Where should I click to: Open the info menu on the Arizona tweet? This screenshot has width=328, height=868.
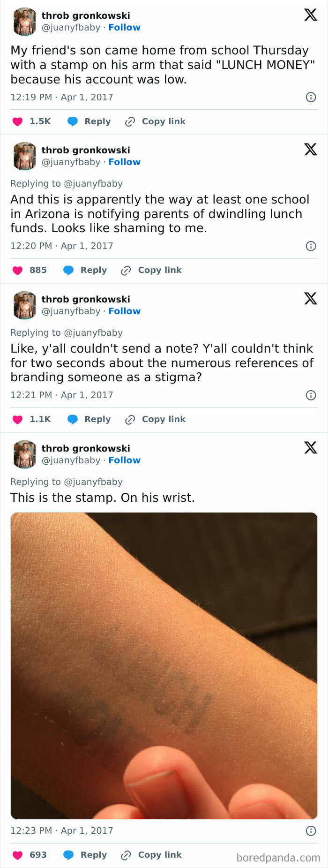click(x=311, y=246)
